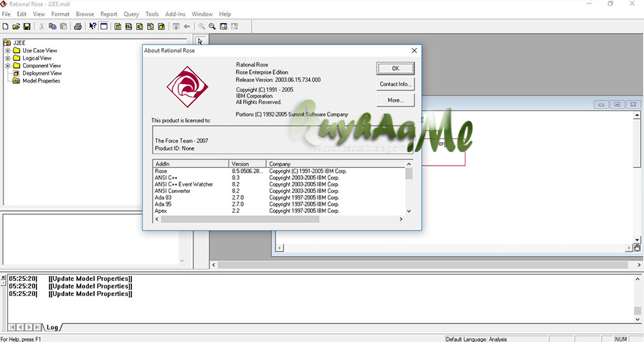Viewport: 644px width, 342px height.
Task: Click the Company column header
Action: (x=336, y=163)
